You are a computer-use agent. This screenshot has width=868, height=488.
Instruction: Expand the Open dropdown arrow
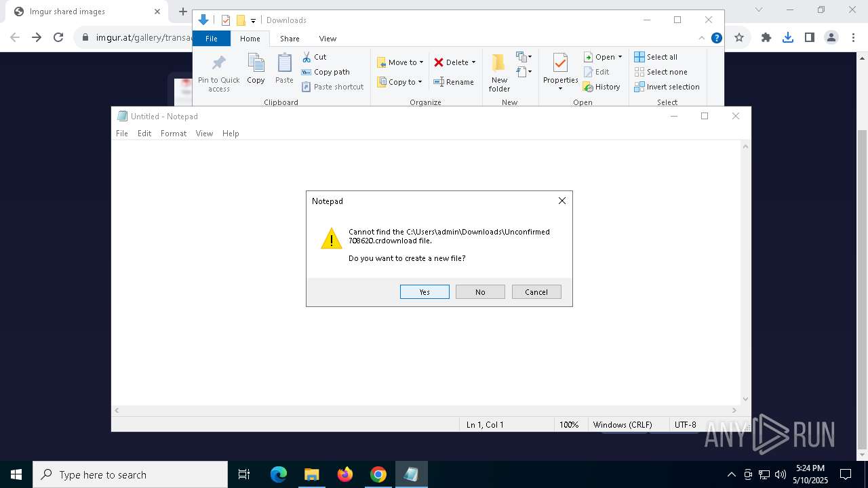(620, 57)
